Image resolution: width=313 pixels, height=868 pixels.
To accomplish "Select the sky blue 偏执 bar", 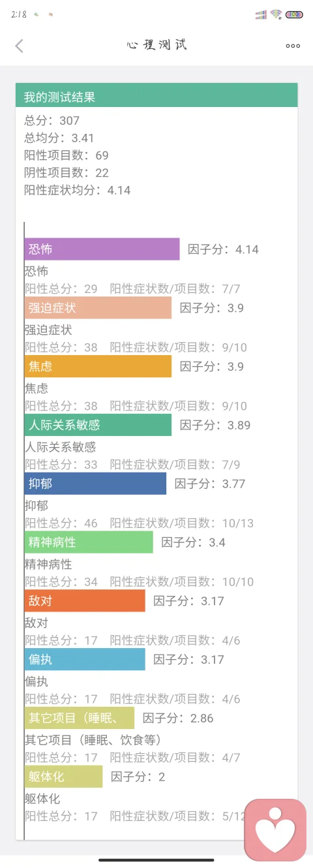I will [x=85, y=659].
